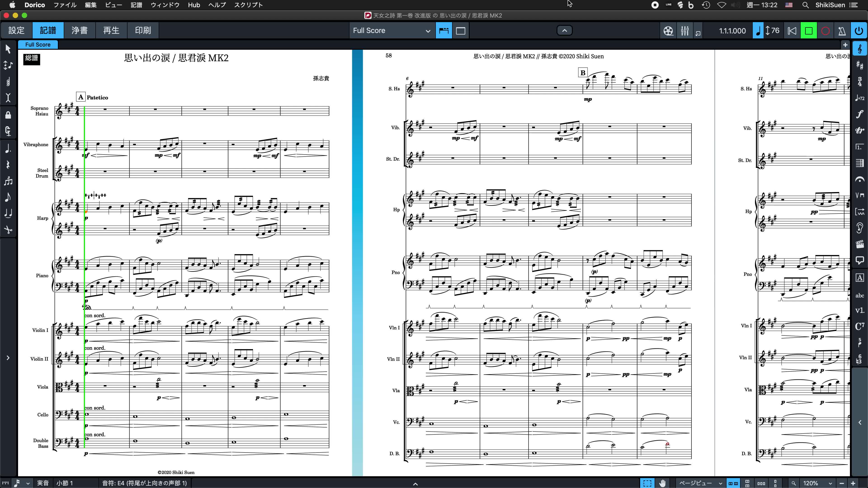Open the 記譜 menu
Viewport: 868px width, 488px height.
coord(136,5)
